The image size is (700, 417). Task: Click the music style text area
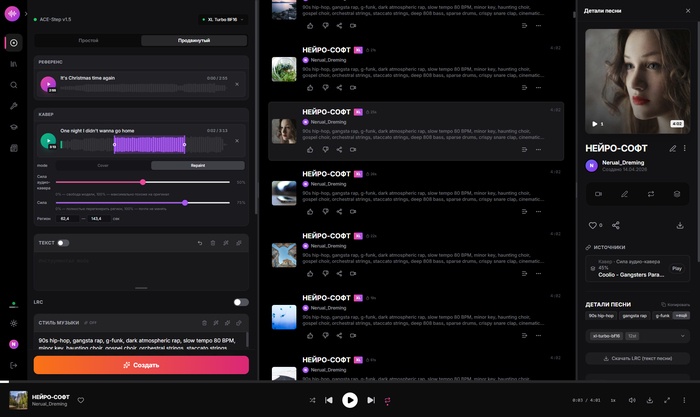click(x=141, y=342)
